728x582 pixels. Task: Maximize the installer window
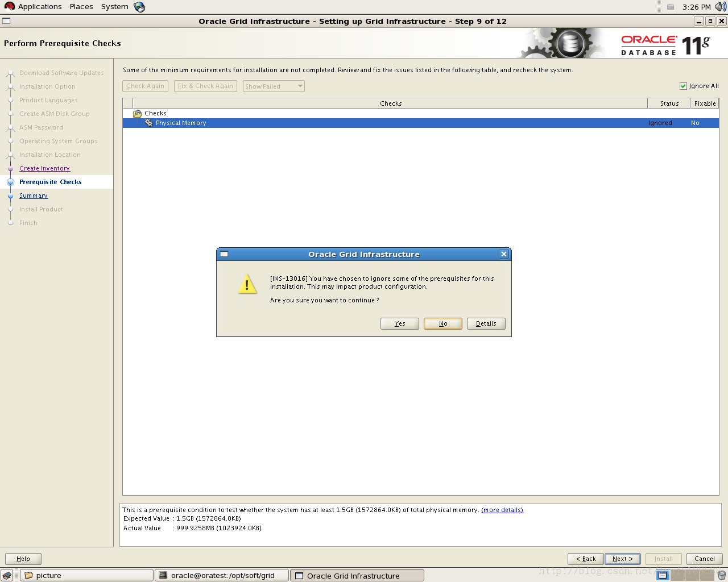point(710,21)
